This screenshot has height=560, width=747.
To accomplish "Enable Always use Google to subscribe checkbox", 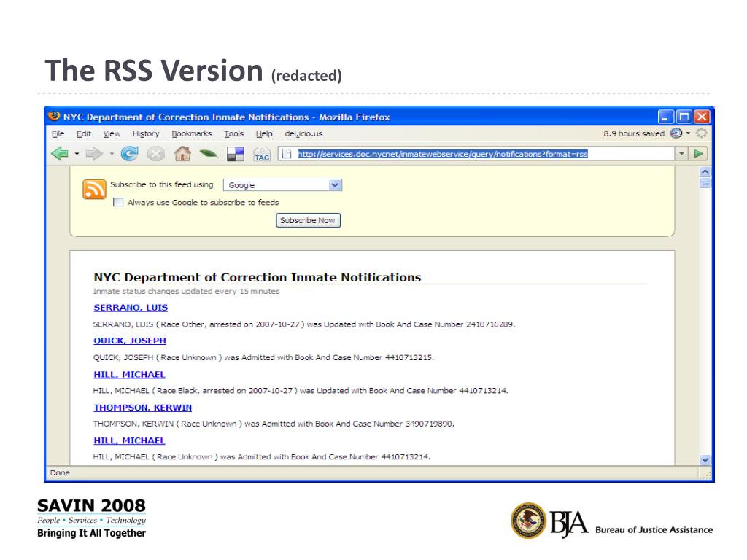I will point(118,203).
